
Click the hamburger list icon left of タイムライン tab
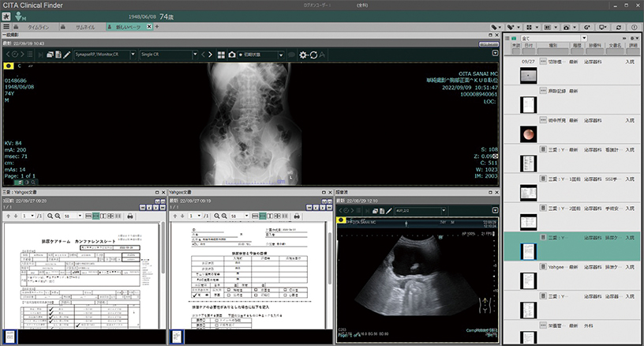point(8,27)
